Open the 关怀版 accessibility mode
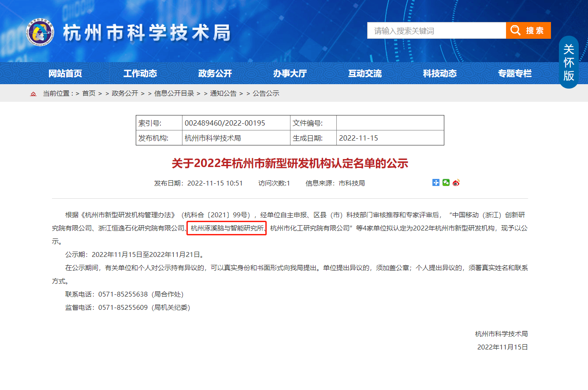 (569, 62)
